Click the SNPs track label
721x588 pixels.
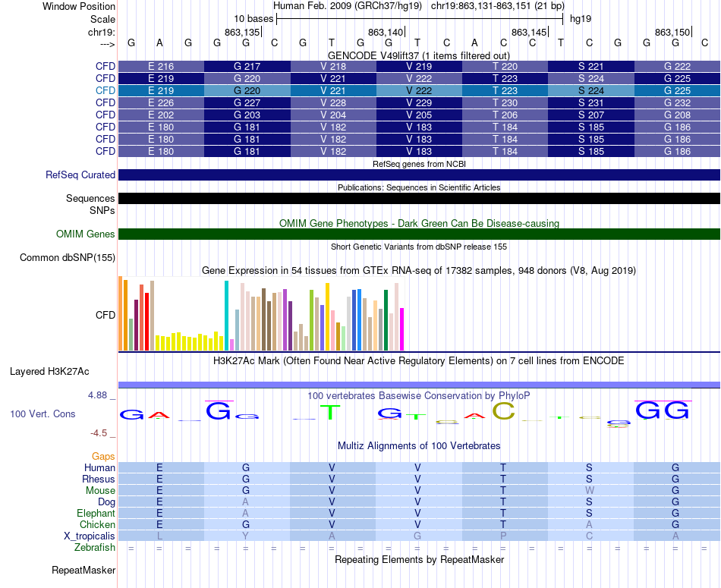(102, 210)
